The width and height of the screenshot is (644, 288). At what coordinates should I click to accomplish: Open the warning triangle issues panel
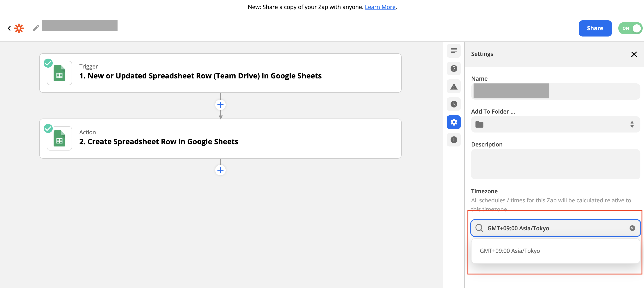click(454, 87)
